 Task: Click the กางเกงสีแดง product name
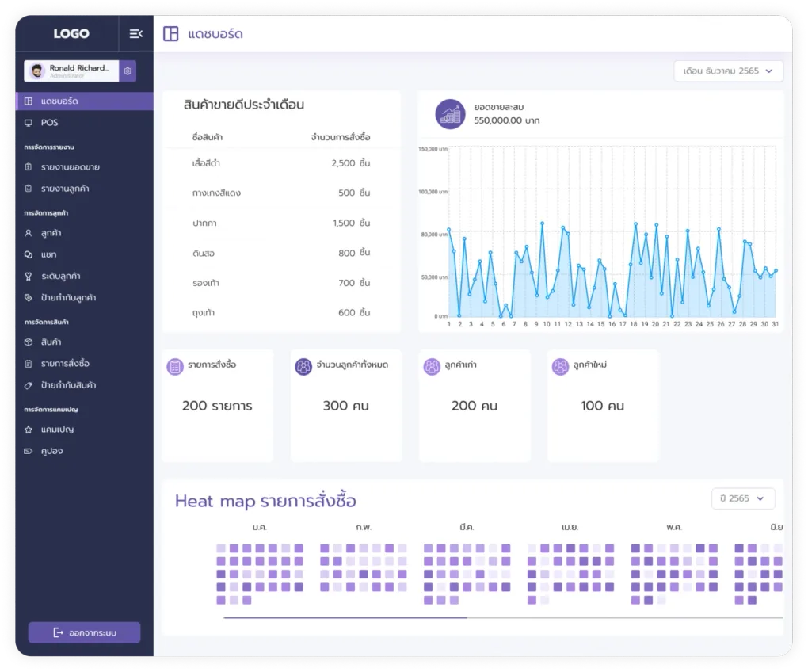tap(216, 193)
